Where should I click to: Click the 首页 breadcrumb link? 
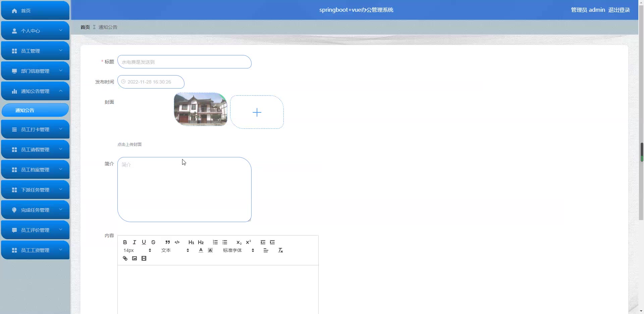tap(85, 27)
